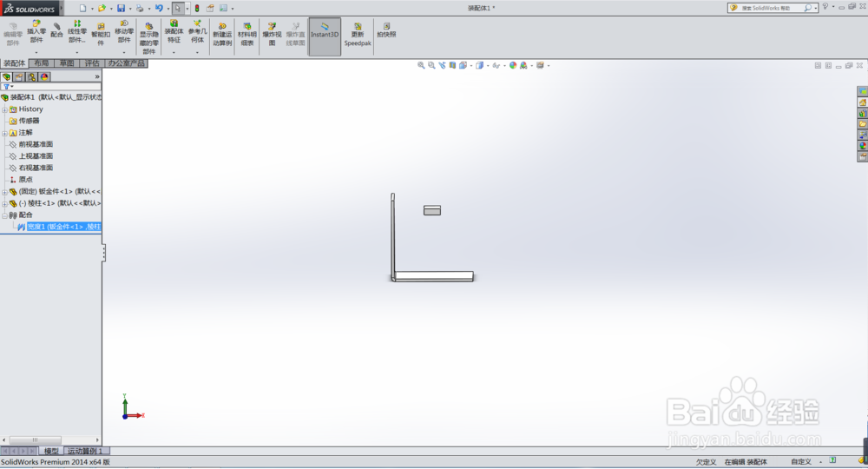Open the PropertyManager panel tab
This screenshot has height=469, width=868.
tap(19, 77)
